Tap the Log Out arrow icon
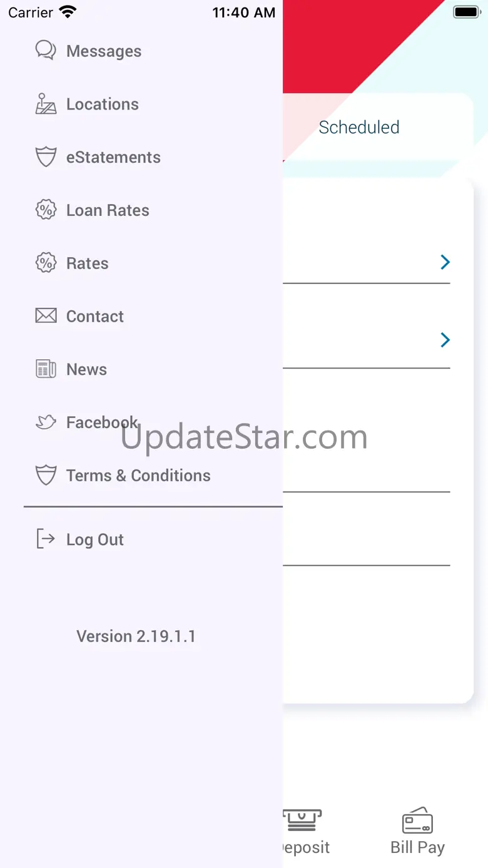Image resolution: width=488 pixels, height=868 pixels. tap(46, 539)
